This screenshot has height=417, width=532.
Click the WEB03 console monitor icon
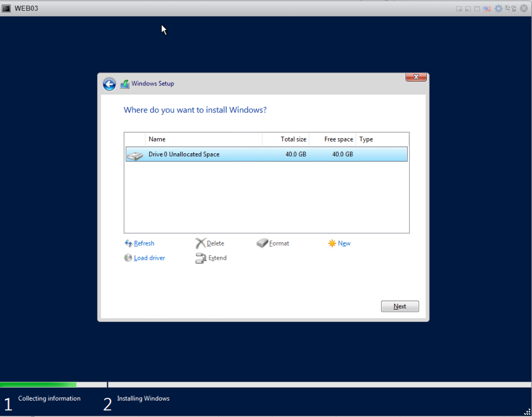pyautogui.click(x=6, y=8)
